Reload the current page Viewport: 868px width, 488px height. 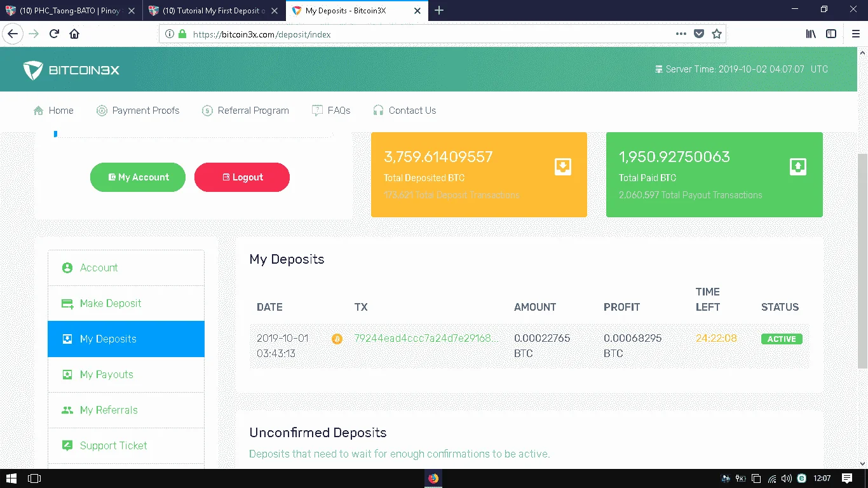coord(54,34)
